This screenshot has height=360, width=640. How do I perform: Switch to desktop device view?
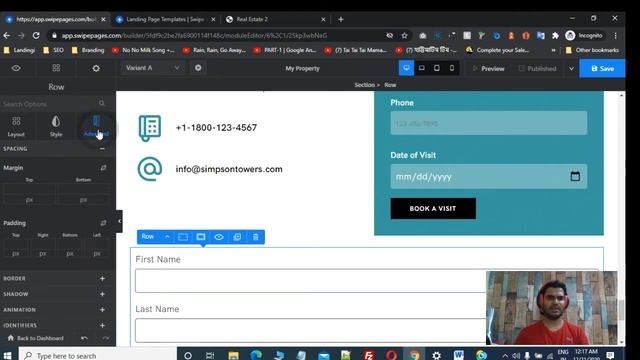point(406,68)
